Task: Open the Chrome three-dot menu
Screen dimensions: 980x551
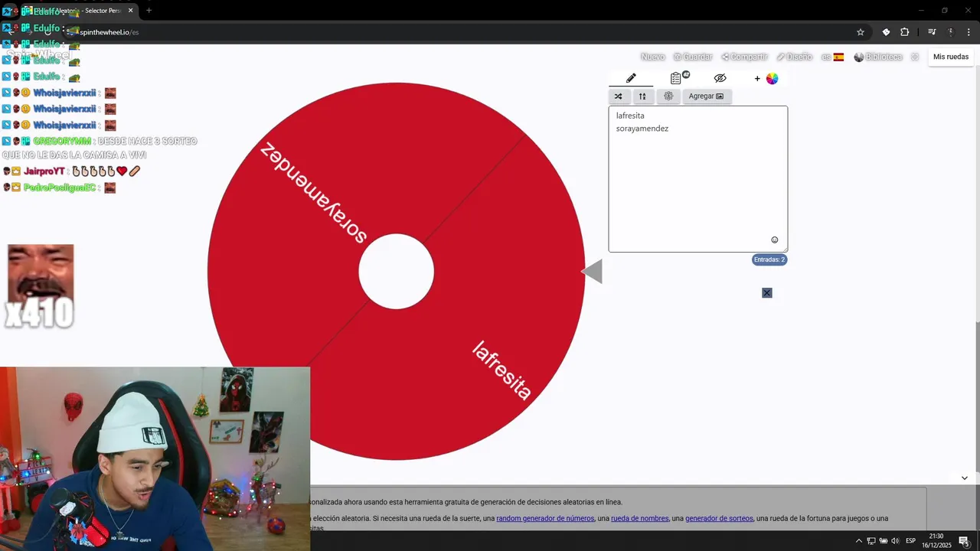Action: [x=969, y=32]
